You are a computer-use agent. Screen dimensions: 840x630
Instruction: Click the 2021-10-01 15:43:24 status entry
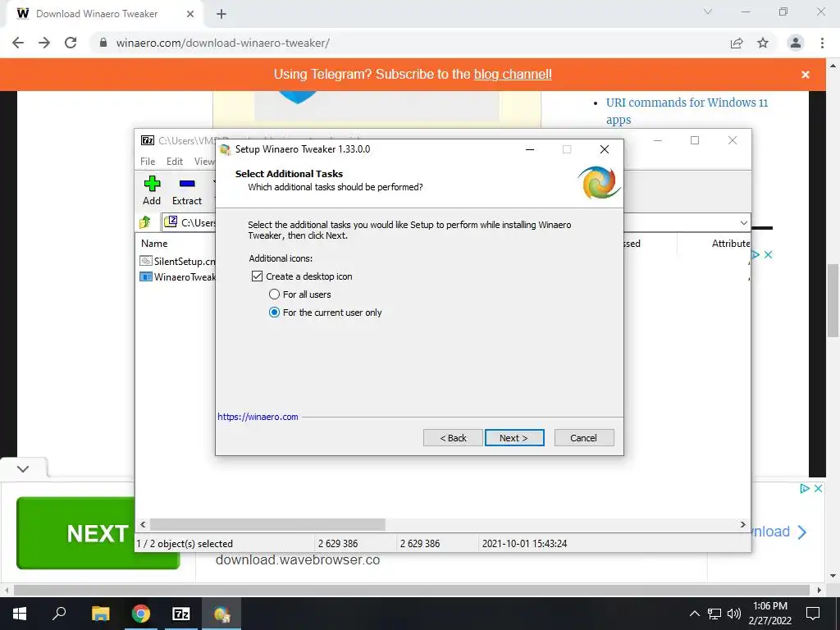click(524, 543)
